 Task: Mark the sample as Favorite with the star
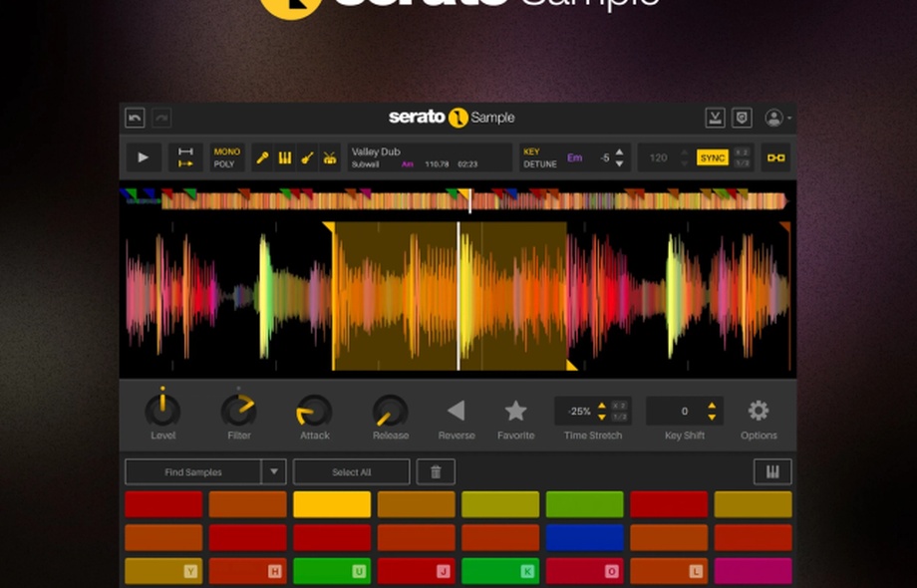coord(515,407)
